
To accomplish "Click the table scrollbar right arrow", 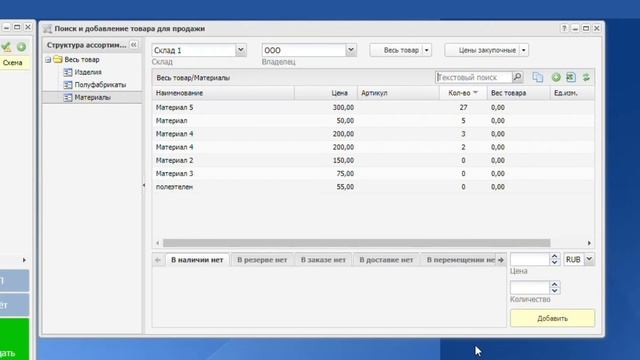I will pyautogui.click(x=589, y=243).
